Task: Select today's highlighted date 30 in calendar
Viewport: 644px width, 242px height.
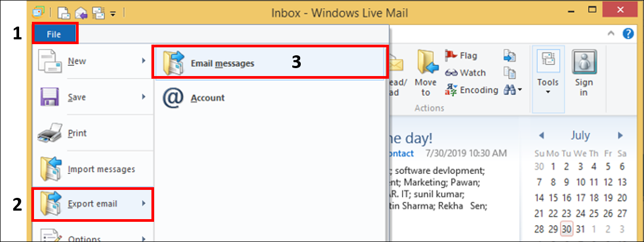Action: pyautogui.click(x=566, y=229)
